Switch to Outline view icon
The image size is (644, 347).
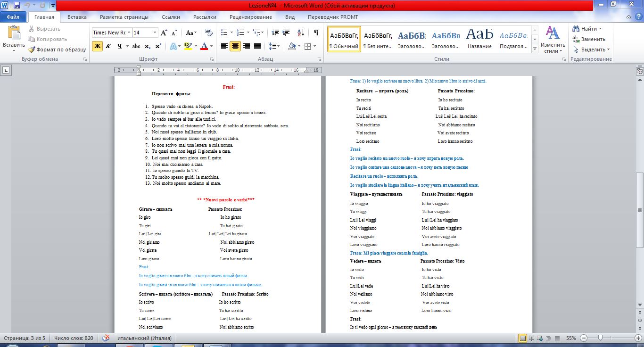[547, 338]
